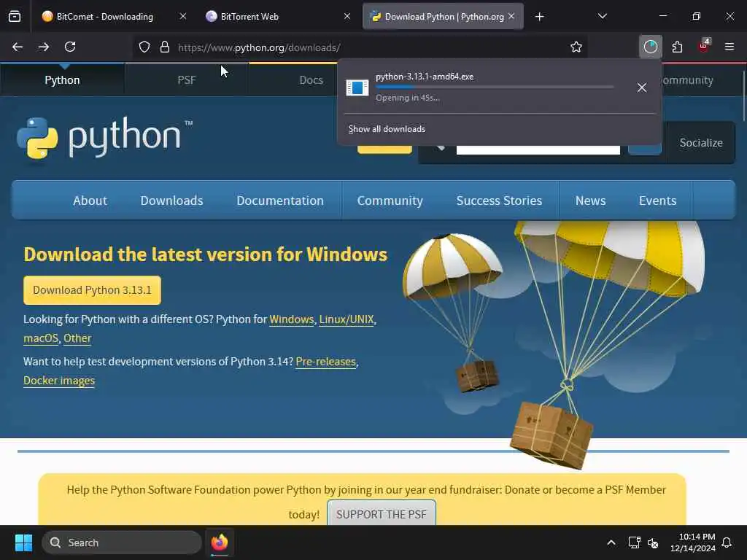Open the Windows Start menu
The height and width of the screenshot is (560, 747).
[23, 542]
